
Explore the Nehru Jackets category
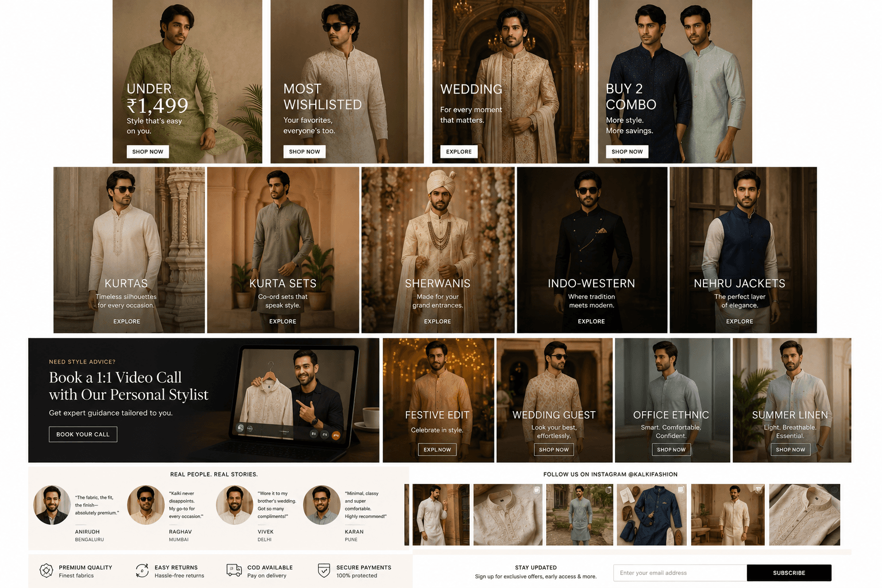tap(740, 322)
